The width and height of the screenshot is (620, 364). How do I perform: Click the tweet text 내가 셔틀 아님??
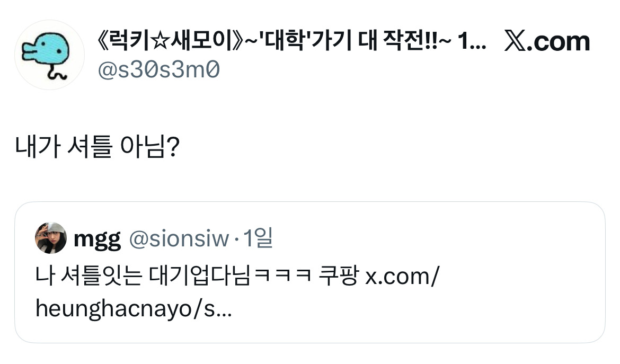pyautogui.click(x=98, y=147)
